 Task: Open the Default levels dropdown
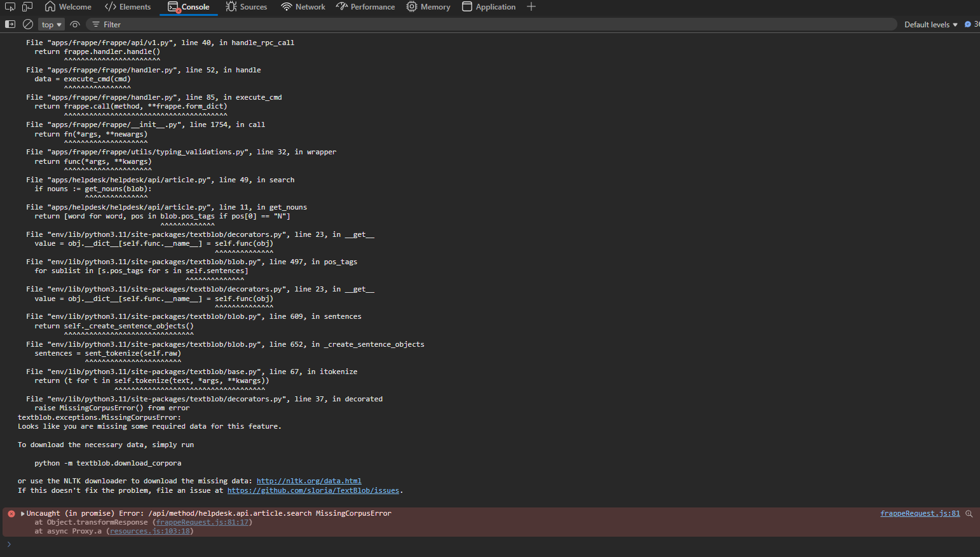[x=929, y=24]
